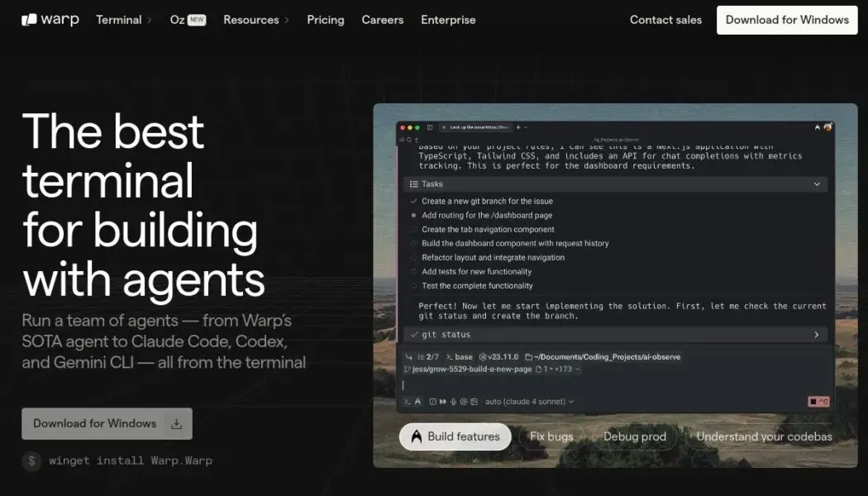Click the user avatar in terminal top right

827,127
